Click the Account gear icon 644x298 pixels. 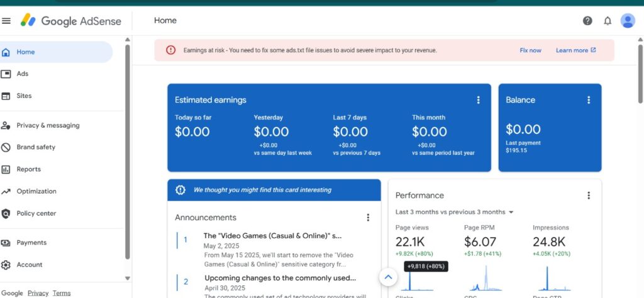point(6,265)
